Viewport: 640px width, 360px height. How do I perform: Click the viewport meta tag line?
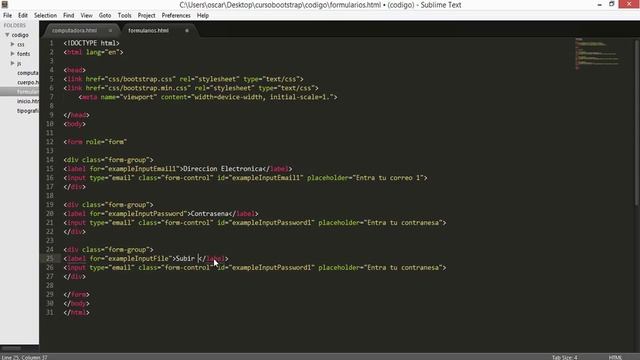[x=208, y=97]
